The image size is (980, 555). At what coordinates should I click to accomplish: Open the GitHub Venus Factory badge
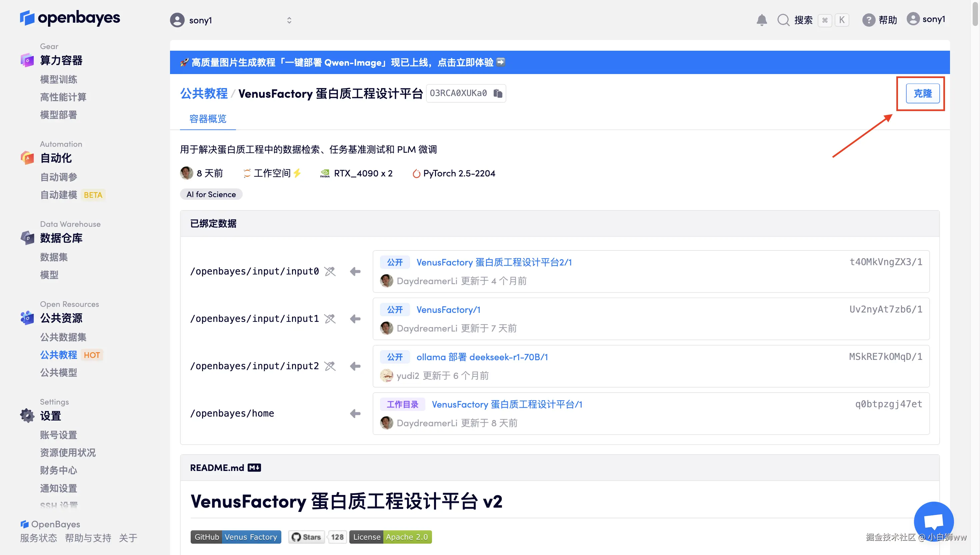236,537
